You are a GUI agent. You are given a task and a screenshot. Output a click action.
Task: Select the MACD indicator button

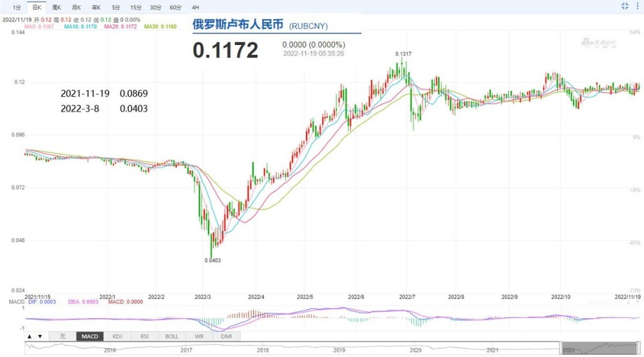point(90,336)
